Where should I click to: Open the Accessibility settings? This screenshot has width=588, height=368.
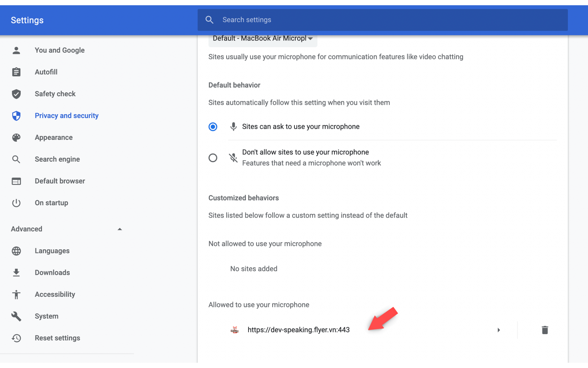click(x=55, y=294)
